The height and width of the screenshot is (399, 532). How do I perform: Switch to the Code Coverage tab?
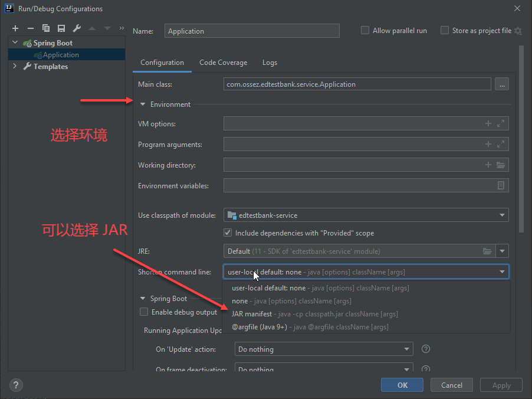point(224,63)
